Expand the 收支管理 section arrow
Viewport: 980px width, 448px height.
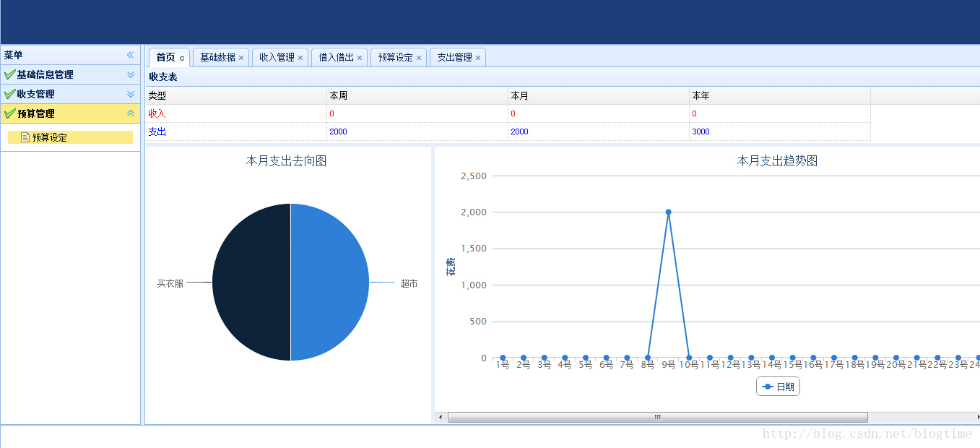(x=131, y=94)
